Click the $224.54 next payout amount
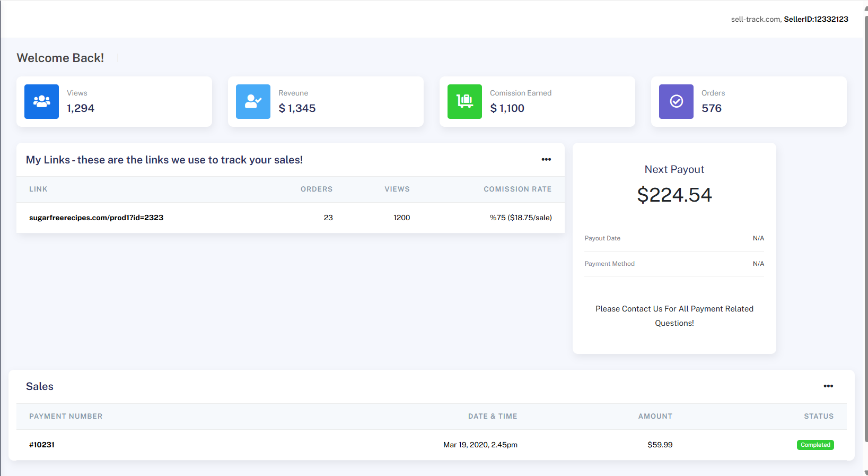The height and width of the screenshot is (476, 868). click(674, 195)
